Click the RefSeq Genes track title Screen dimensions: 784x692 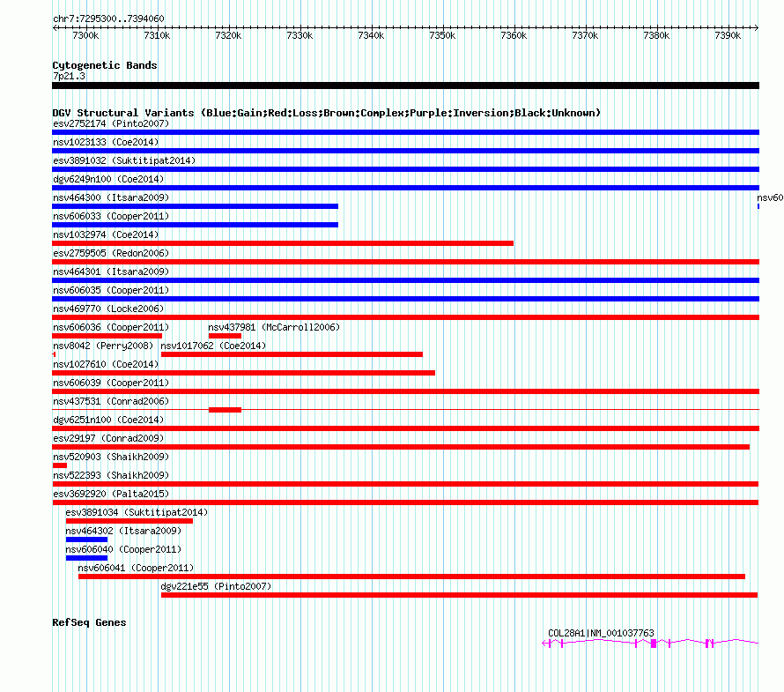click(x=89, y=622)
